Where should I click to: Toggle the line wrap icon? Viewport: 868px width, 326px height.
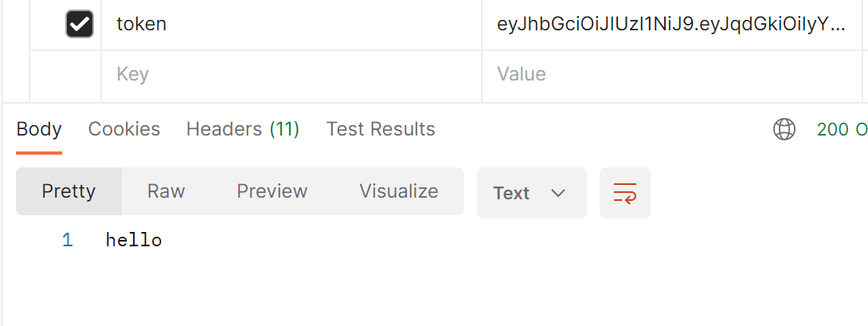(625, 193)
